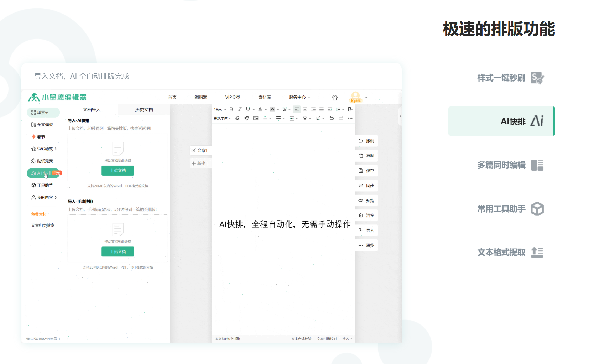Click 上传文档 under 导入-AI快排

[118, 171]
